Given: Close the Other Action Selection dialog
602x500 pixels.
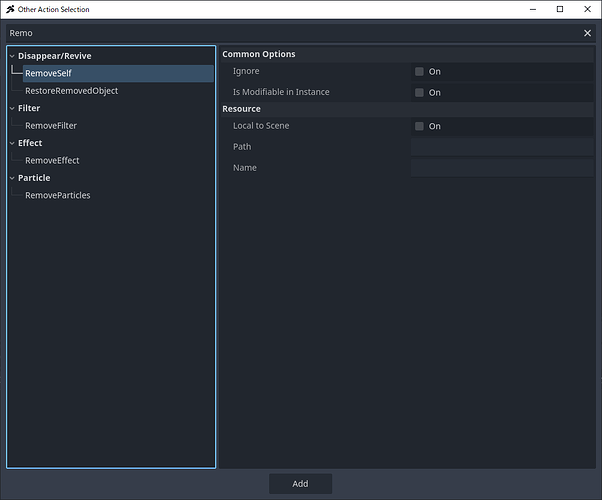Looking at the screenshot, I should point(587,9).
